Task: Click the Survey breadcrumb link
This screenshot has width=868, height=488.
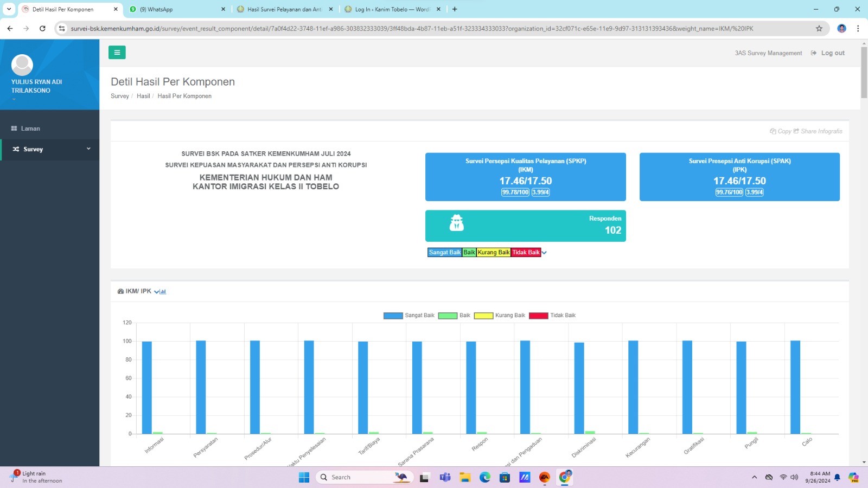Action: (x=120, y=96)
